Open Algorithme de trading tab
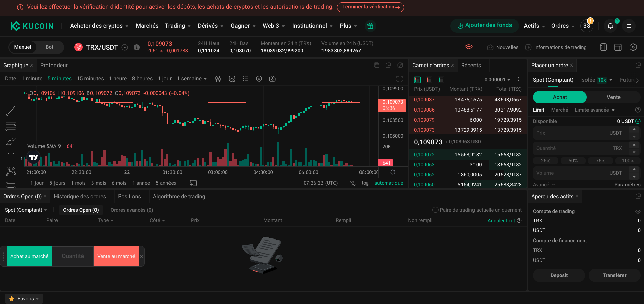Viewport: 644px width, 304px height. [x=179, y=197]
